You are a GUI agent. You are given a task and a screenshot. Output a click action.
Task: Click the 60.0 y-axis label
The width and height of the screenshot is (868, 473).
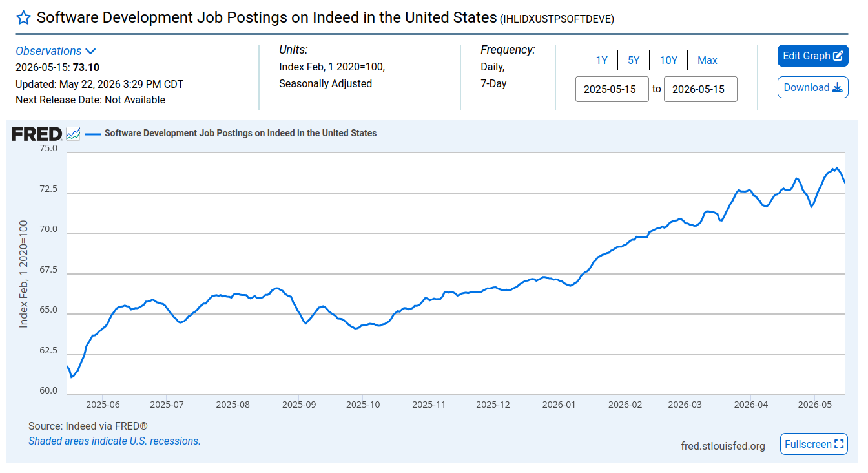49,391
